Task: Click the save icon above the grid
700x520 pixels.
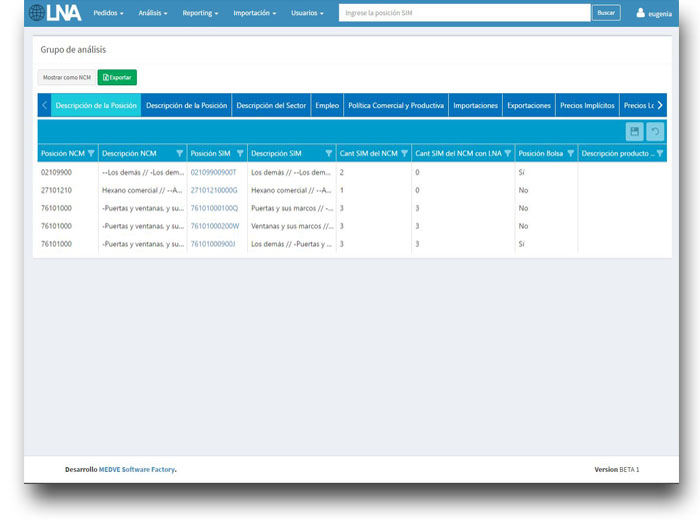Action: [634, 132]
